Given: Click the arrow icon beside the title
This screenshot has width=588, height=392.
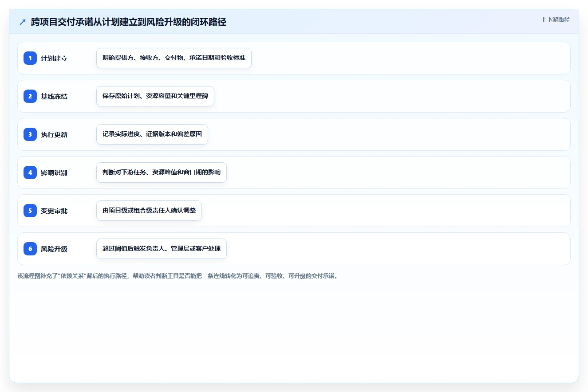Looking at the screenshot, I should [22, 22].
